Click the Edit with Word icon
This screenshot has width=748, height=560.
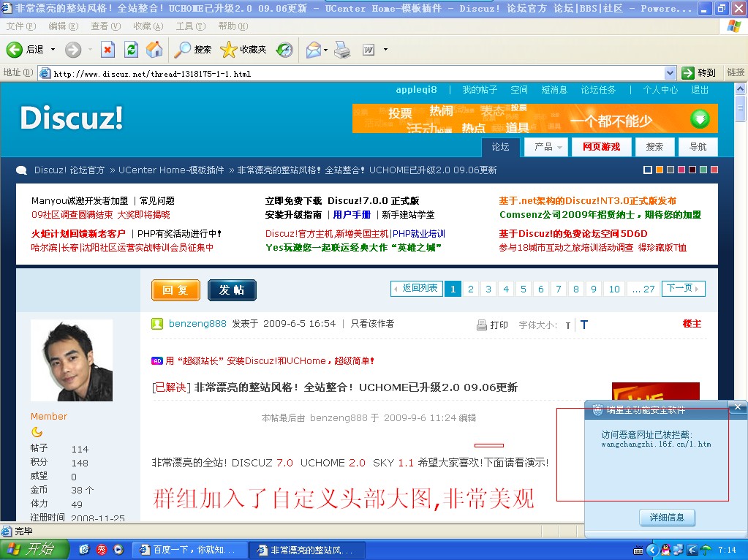pyautogui.click(x=369, y=49)
